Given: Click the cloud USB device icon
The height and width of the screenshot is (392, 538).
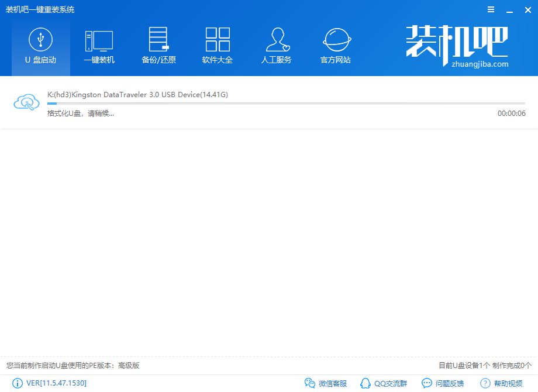Looking at the screenshot, I should coord(26,103).
